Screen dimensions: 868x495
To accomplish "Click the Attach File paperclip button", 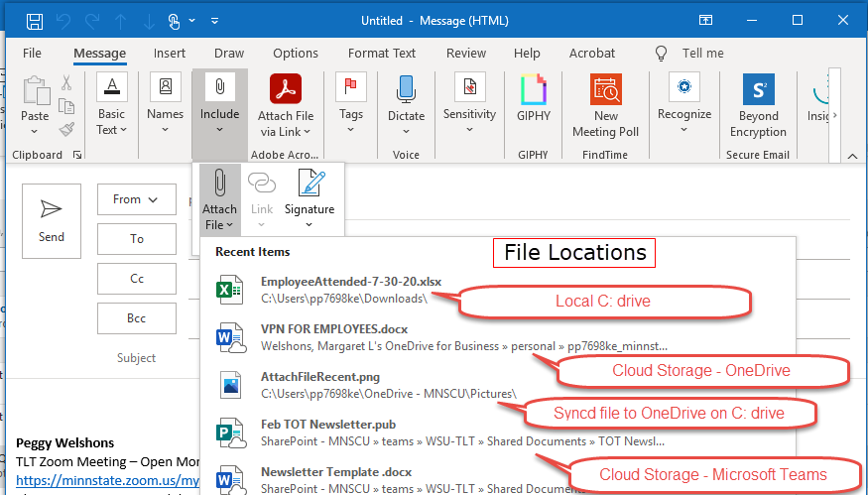I will pos(220,200).
